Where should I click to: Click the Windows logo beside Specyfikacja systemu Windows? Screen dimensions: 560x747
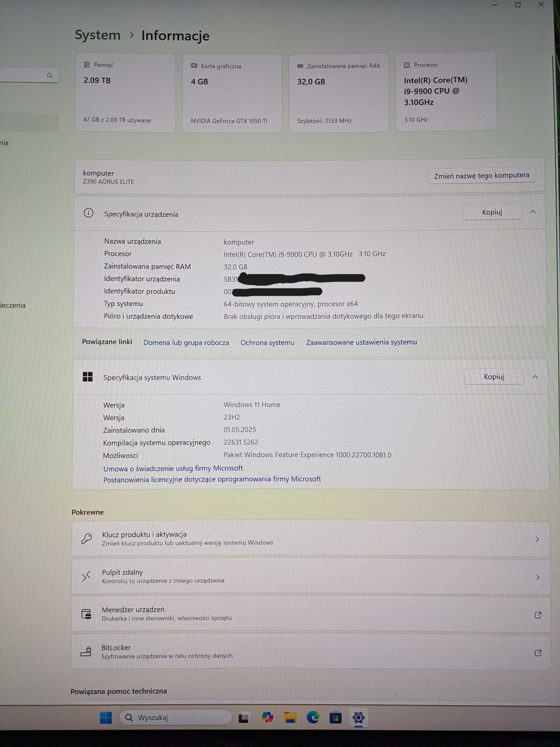(88, 376)
